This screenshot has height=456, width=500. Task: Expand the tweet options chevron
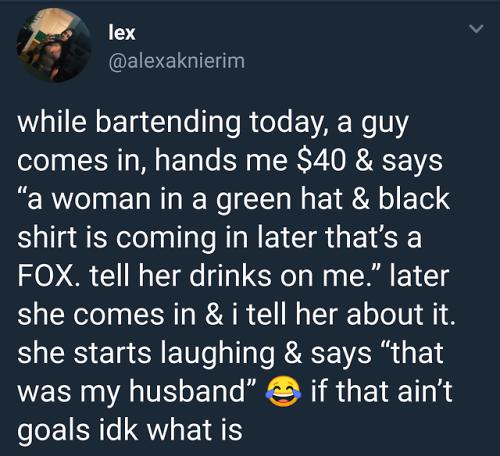coord(476,29)
